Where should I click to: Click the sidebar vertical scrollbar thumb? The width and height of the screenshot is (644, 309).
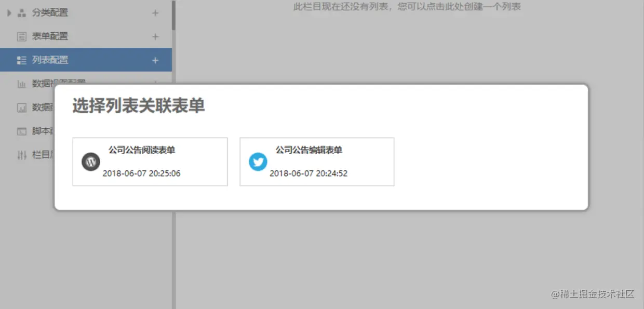(x=173, y=15)
